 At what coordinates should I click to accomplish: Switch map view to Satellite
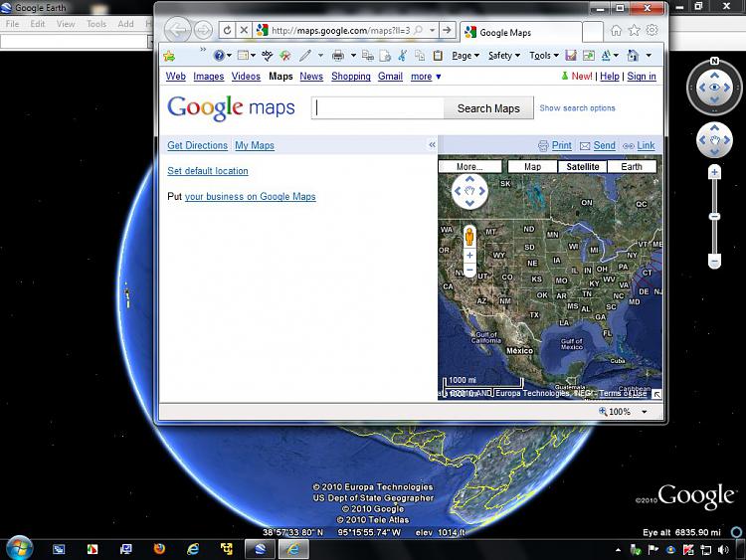(582, 166)
